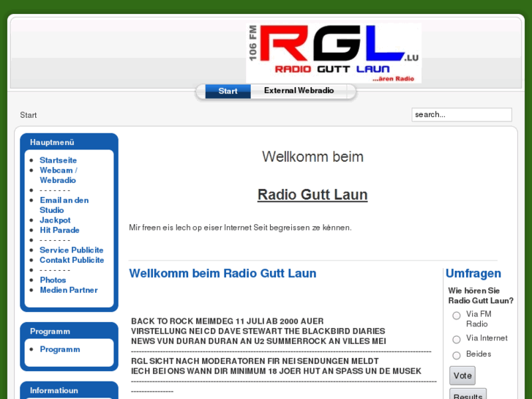
Task: Open the Start tab
Action: [x=228, y=91]
